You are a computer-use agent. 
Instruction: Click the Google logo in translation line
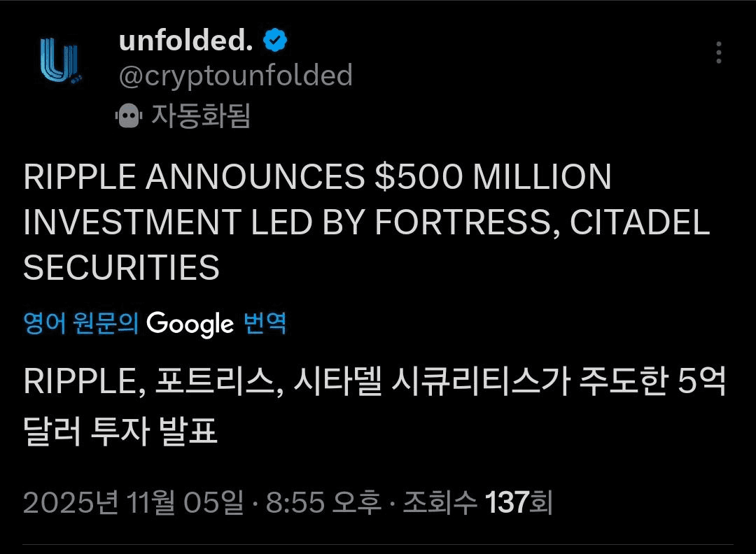click(190, 325)
